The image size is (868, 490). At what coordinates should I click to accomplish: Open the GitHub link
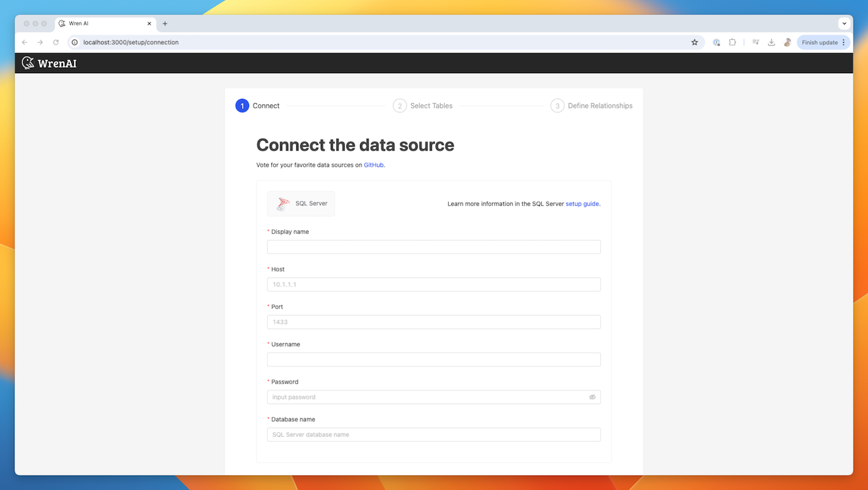(374, 165)
